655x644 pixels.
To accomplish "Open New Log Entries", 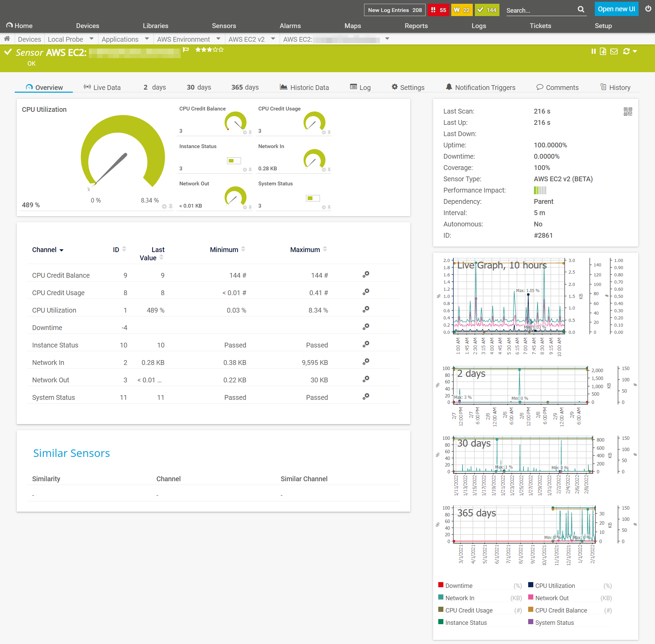I will [394, 10].
